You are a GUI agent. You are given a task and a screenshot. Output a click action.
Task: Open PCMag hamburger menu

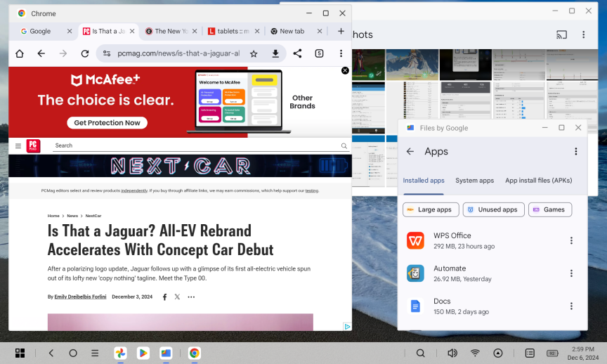tap(18, 145)
